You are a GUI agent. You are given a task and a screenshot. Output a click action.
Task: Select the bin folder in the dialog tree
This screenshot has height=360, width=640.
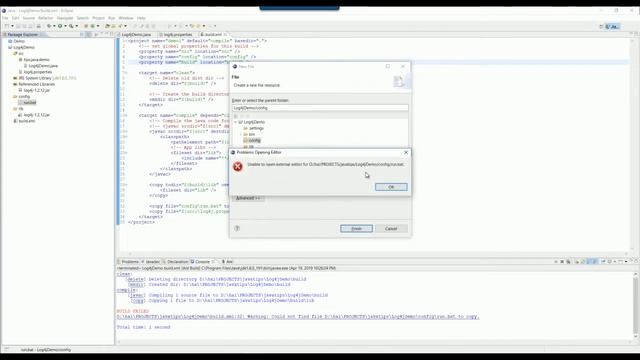(x=252, y=134)
